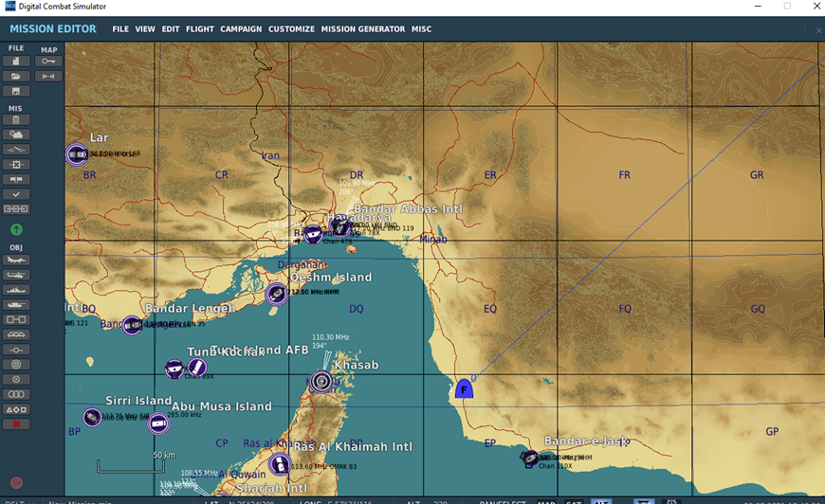Select the Sirri Island airbase icon
Screen dimensions: 825x504
tap(92, 418)
